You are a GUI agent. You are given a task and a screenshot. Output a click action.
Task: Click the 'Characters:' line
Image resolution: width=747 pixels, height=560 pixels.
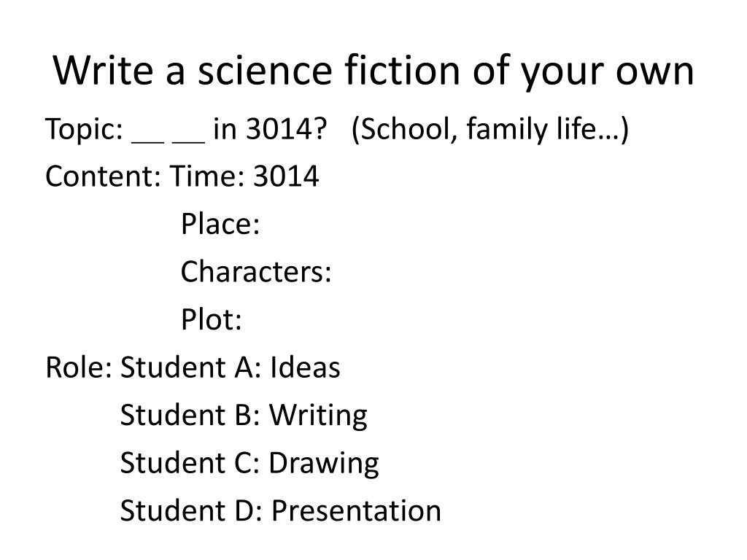[256, 272]
